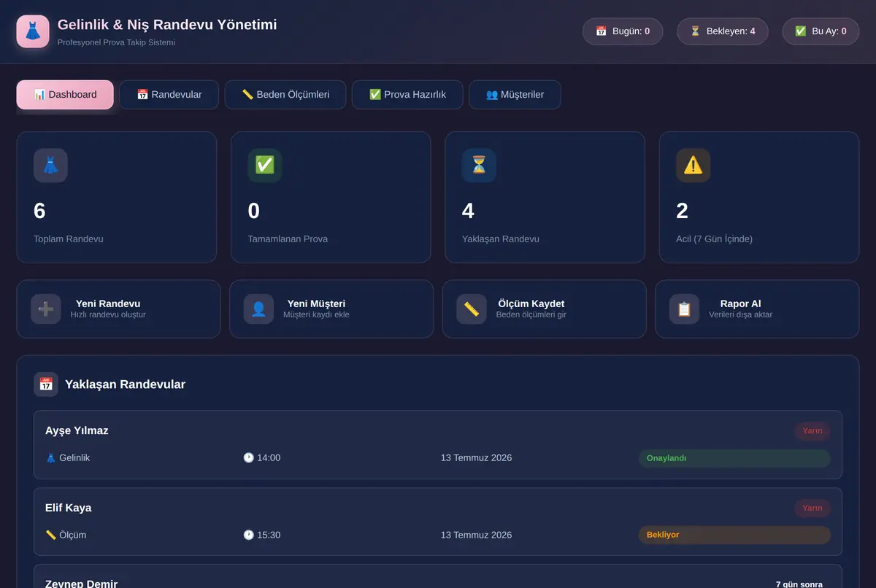The height and width of the screenshot is (588, 876).
Task: Select the Prova Hazırlık tab
Action: (407, 95)
